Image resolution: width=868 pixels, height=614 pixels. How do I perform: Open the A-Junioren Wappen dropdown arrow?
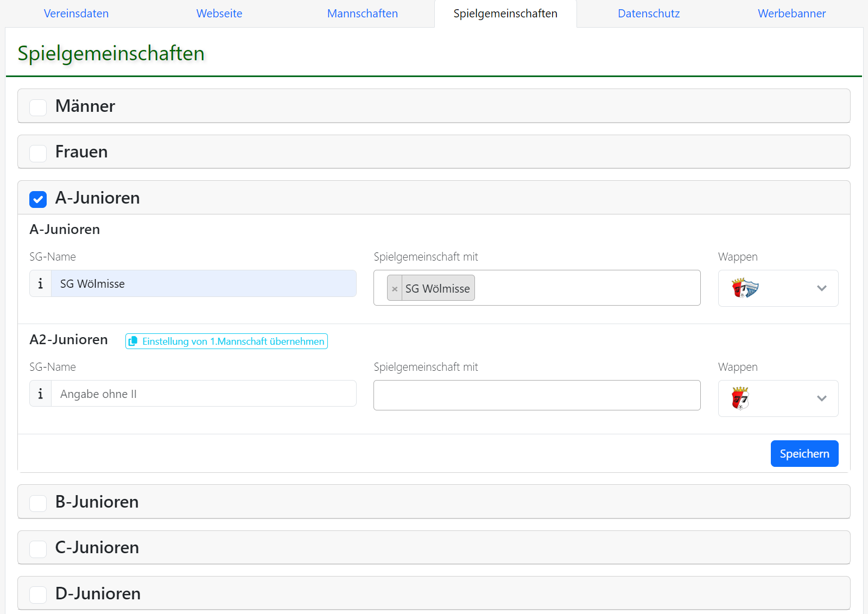tap(821, 288)
